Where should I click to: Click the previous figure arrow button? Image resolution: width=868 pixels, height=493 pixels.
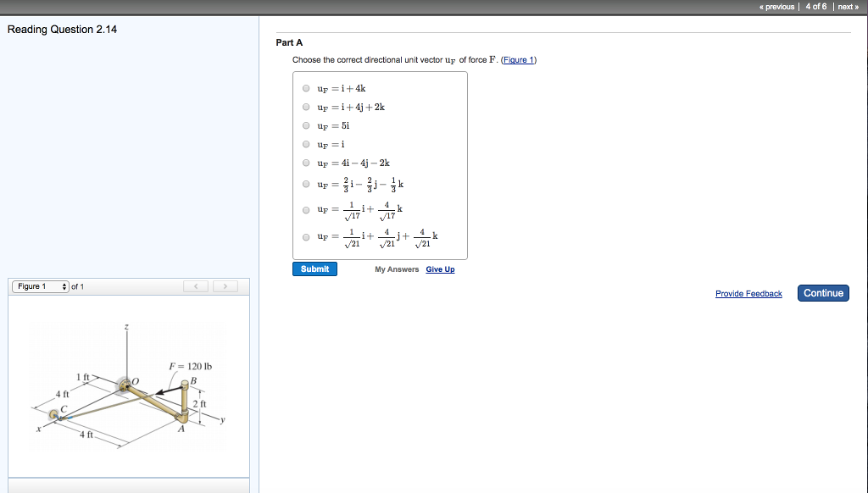click(197, 287)
